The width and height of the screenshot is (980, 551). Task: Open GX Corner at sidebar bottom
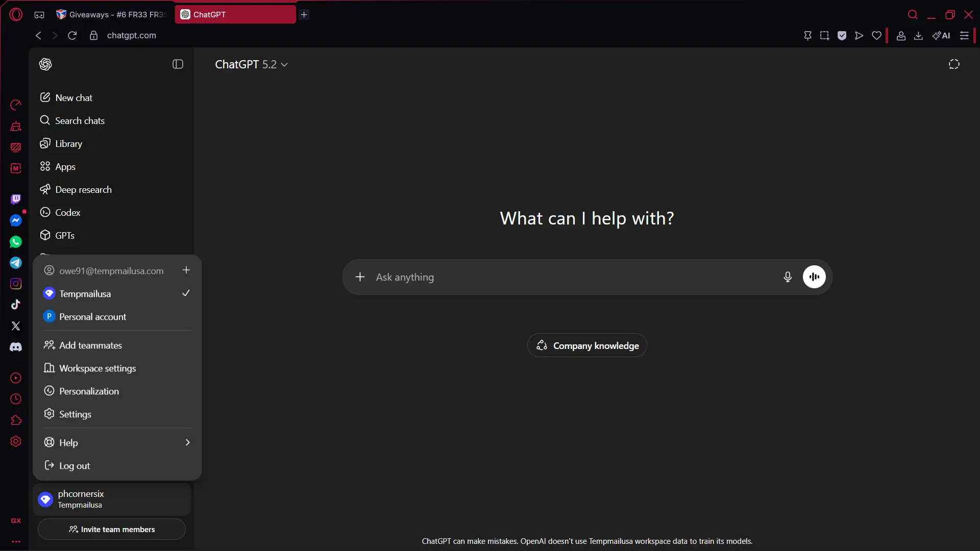(x=16, y=521)
